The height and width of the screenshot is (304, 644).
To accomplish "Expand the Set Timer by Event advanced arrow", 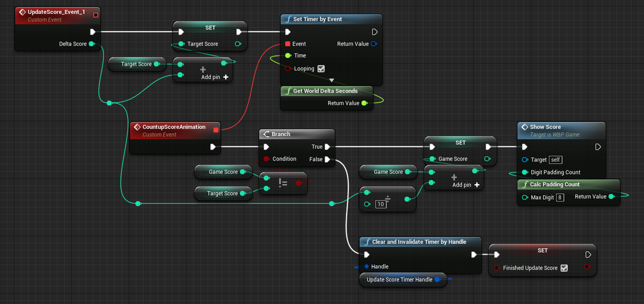I will click(x=332, y=80).
